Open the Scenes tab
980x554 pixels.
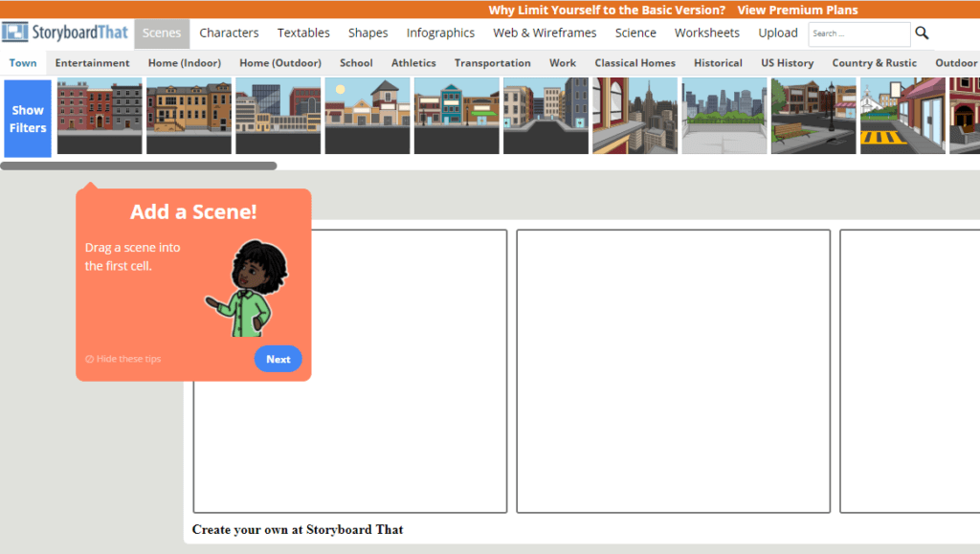click(161, 33)
